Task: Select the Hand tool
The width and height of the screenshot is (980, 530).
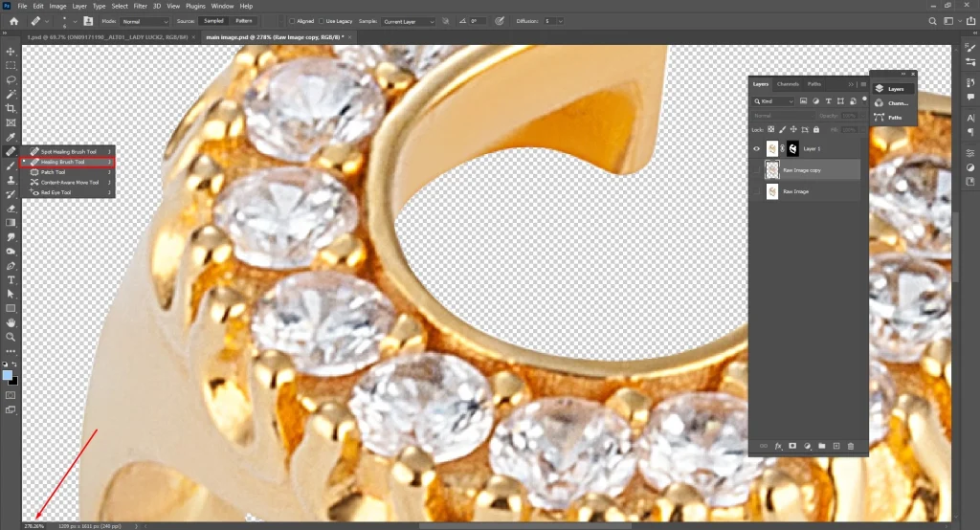Action: (x=11, y=323)
